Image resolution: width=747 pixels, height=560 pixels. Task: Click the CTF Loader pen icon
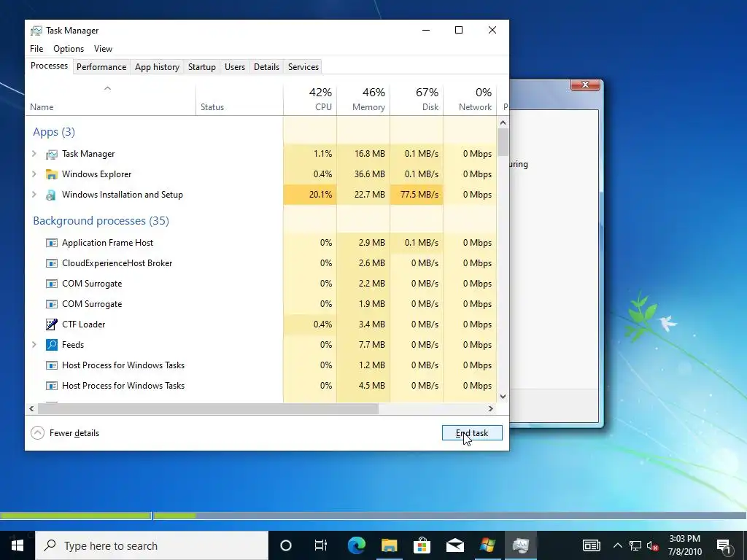[52, 324]
